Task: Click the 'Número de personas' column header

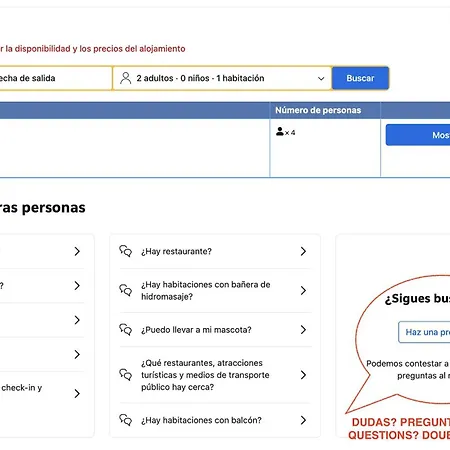Action: point(318,110)
